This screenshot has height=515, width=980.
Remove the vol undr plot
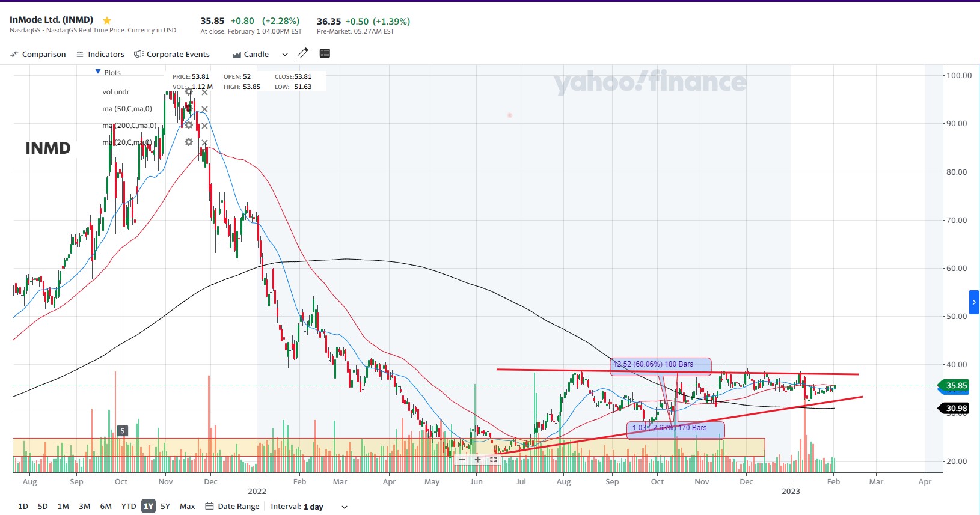coord(204,92)
